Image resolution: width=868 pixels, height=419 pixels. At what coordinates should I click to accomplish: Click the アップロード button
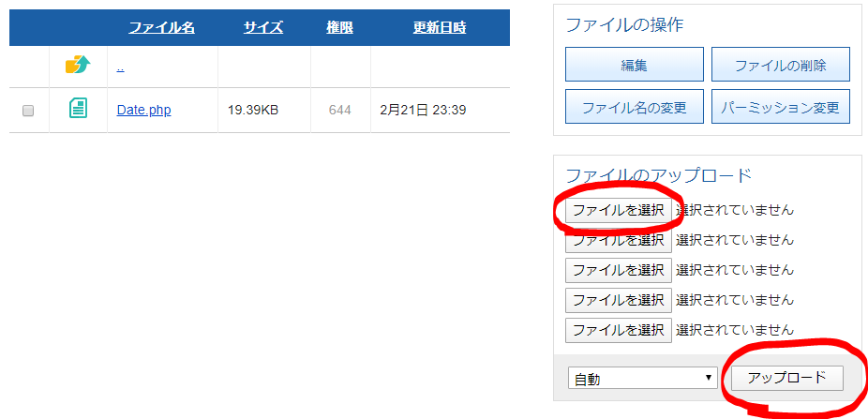787,378
